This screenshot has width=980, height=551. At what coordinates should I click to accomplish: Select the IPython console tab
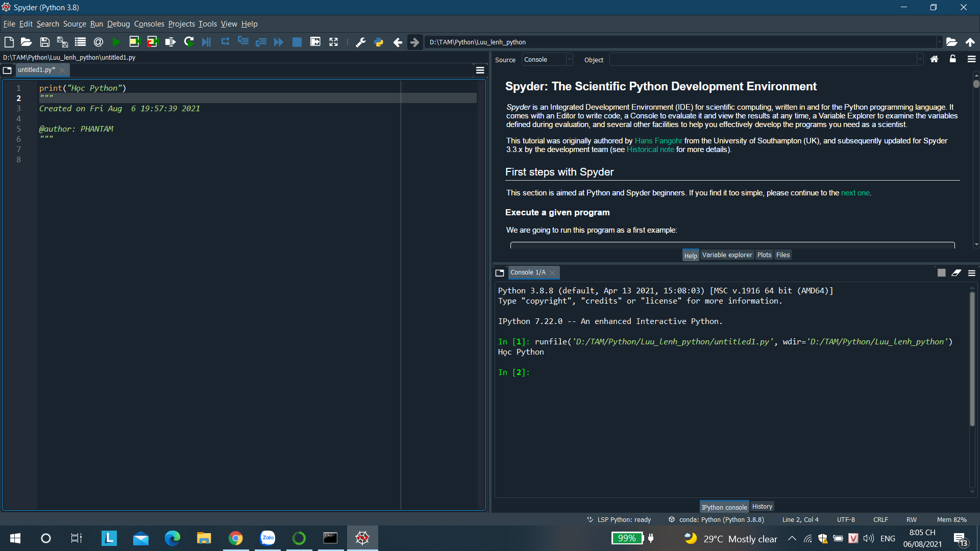(x=724, y=507)
